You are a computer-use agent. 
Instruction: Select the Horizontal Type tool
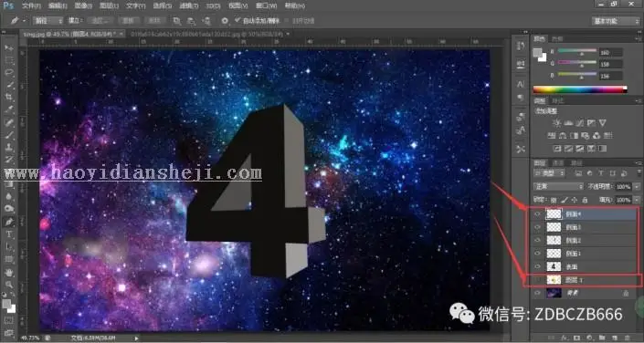pyautogui.click(x=9, y=234)
